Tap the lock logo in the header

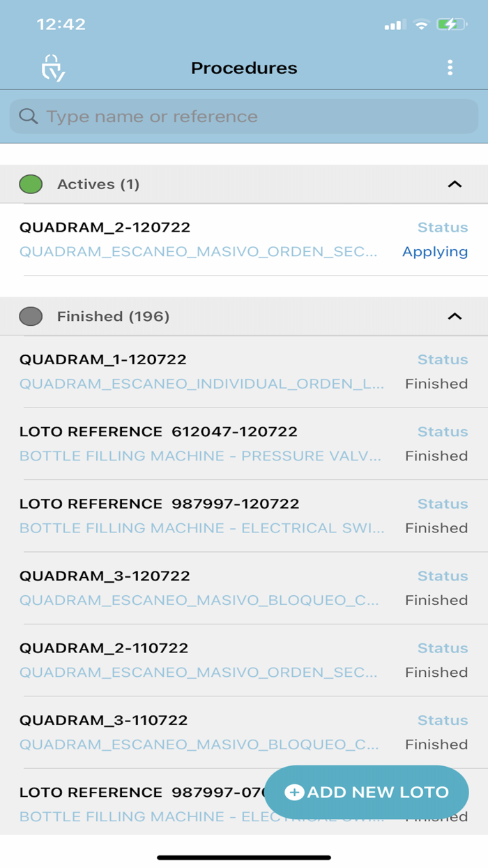point(52,68)
